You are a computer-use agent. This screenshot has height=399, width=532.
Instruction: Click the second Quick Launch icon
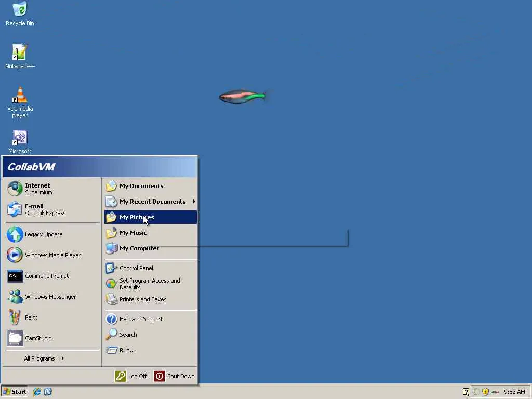tap(48, 392)
